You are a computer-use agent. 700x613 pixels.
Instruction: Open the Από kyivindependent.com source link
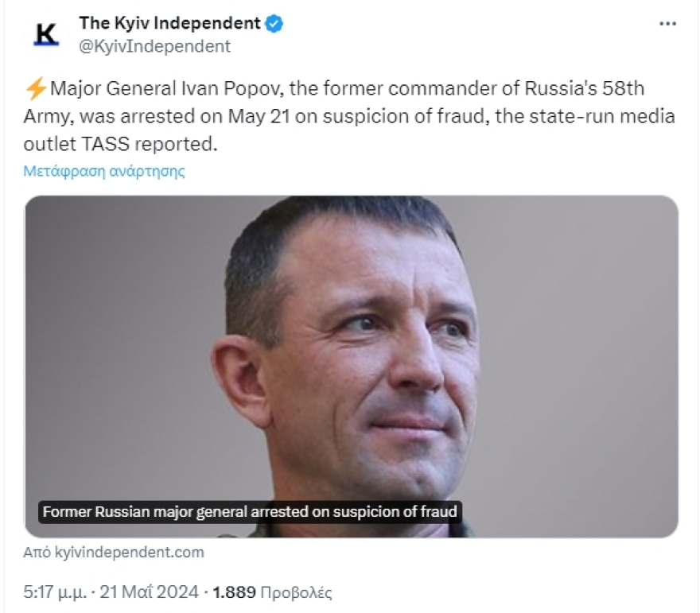[115, 552]
